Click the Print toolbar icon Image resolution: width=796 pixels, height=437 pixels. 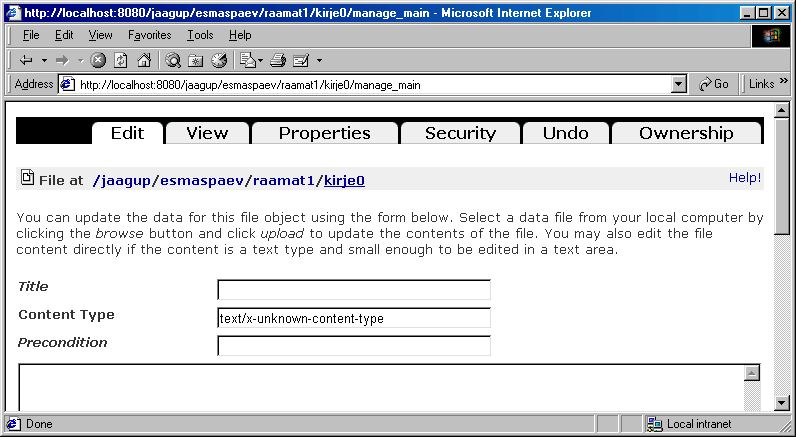point(278,61)
